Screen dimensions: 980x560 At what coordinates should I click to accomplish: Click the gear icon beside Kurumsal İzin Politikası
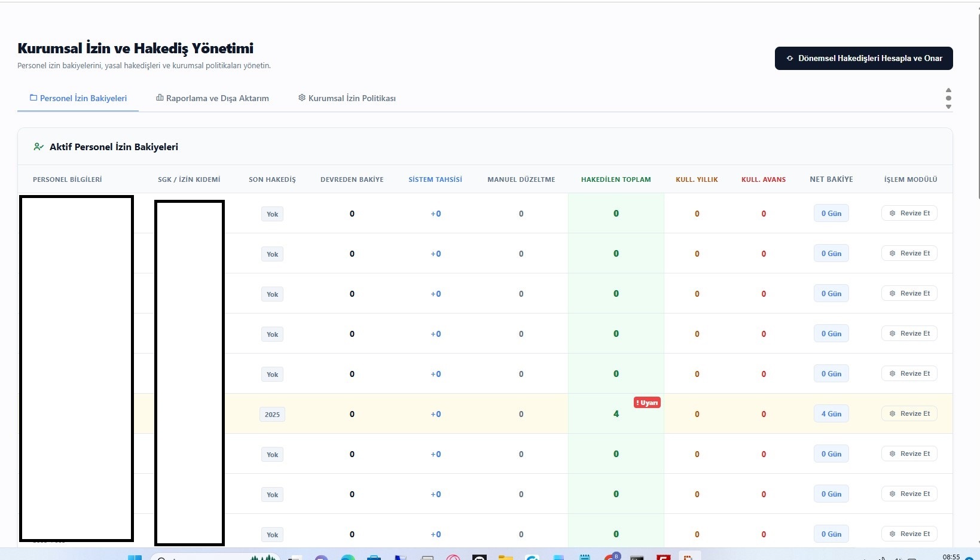coord(302,98)
